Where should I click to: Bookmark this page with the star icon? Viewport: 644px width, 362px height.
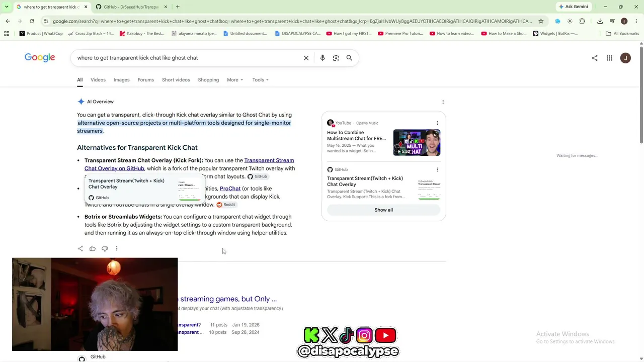point(541,21)
